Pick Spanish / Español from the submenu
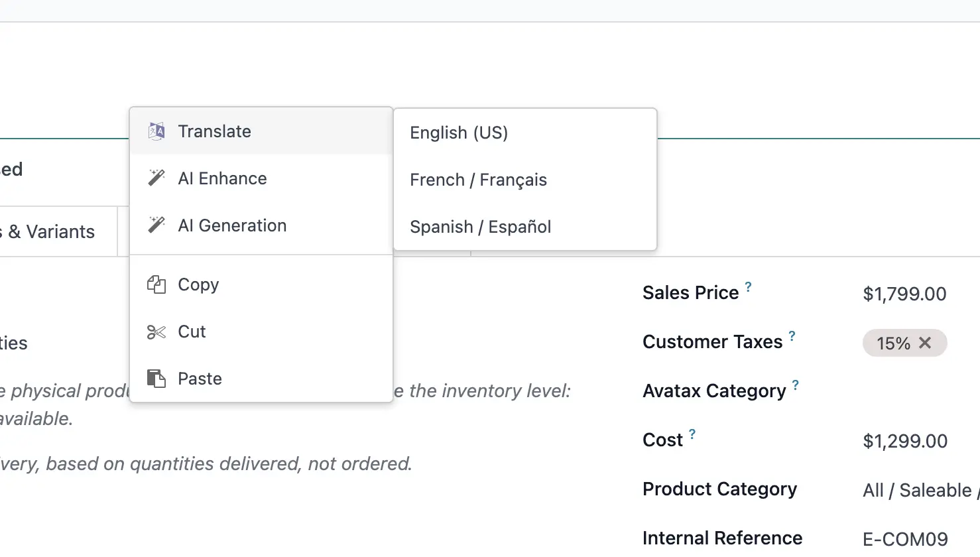980x557 pixels. [480, 227]
